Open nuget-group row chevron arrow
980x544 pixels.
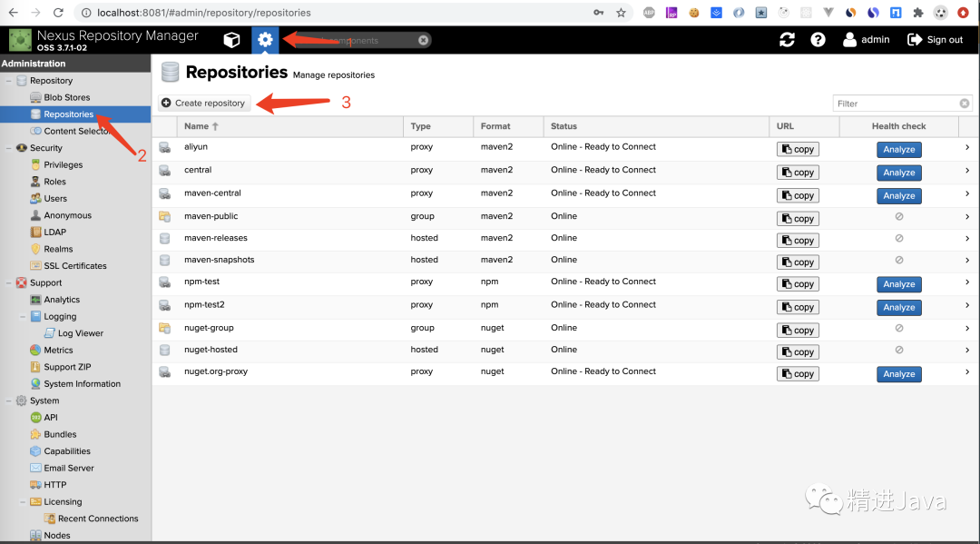(x=967, y=328)
